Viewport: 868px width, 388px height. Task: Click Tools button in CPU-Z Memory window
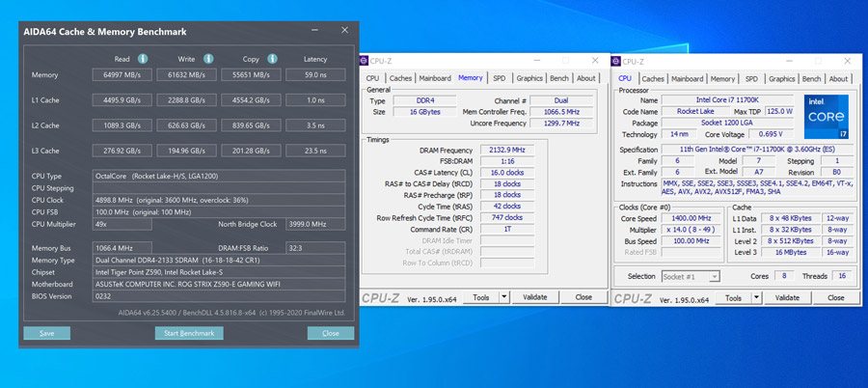(x=480, y=297)
